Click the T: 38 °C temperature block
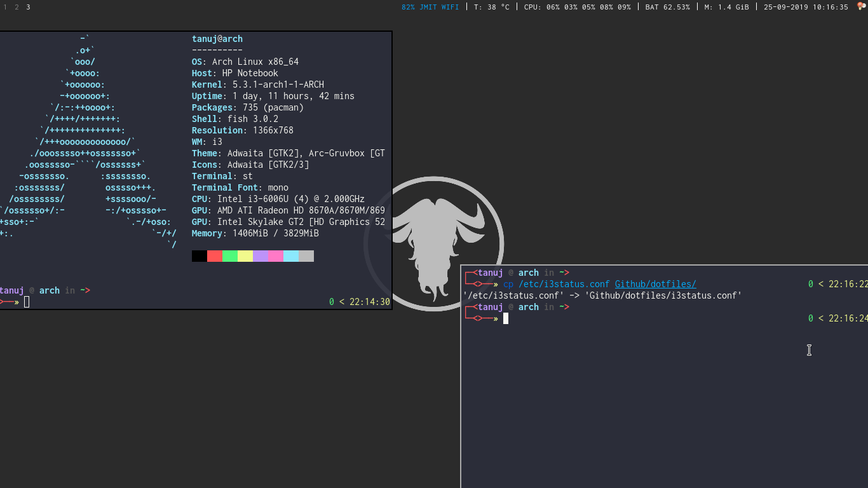This screenshot has width=868, height=488. click(492, 7)
